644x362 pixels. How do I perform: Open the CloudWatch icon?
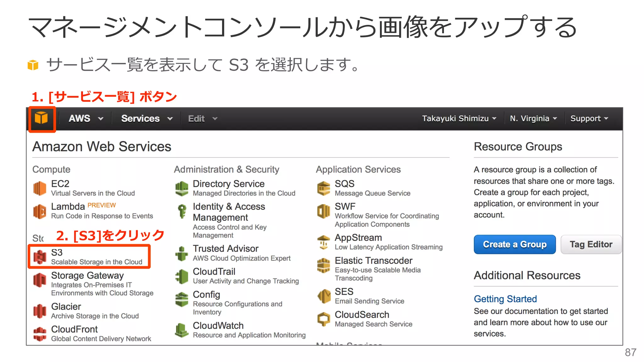coord(182,330)
